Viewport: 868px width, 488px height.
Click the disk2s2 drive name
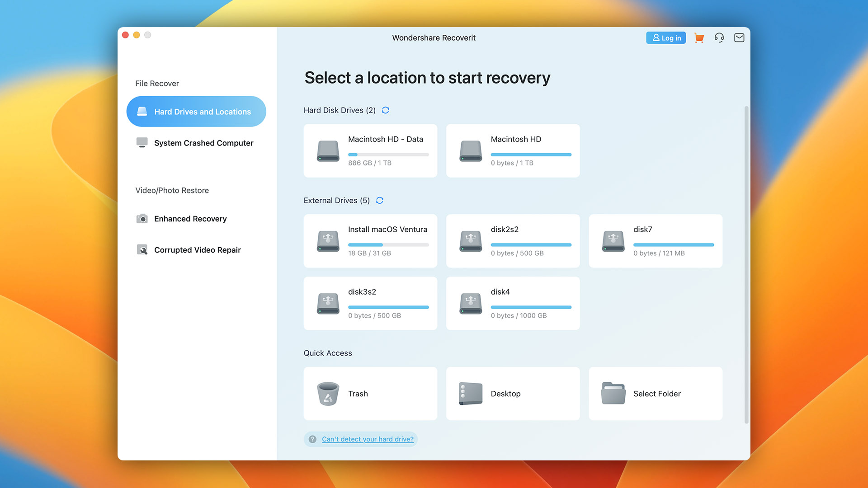(x=505, y=230)
